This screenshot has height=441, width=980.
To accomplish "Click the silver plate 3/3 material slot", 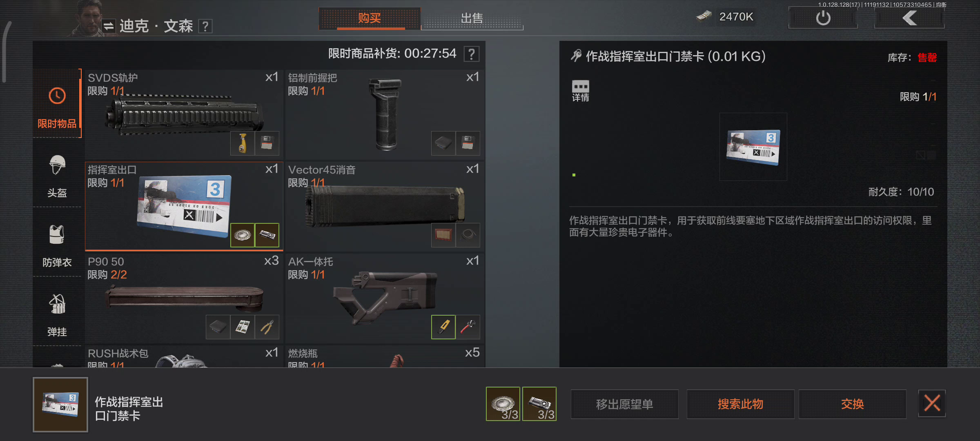I will pyautogui.click(x=503, y=404).
